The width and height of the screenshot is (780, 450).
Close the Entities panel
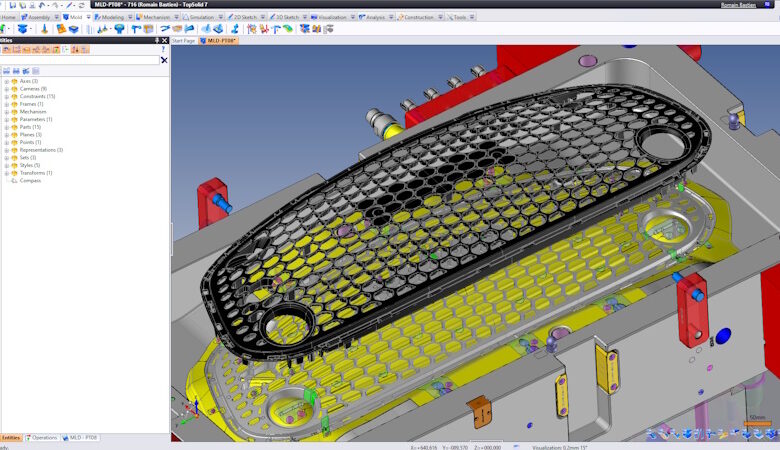(x=165, y=40)
